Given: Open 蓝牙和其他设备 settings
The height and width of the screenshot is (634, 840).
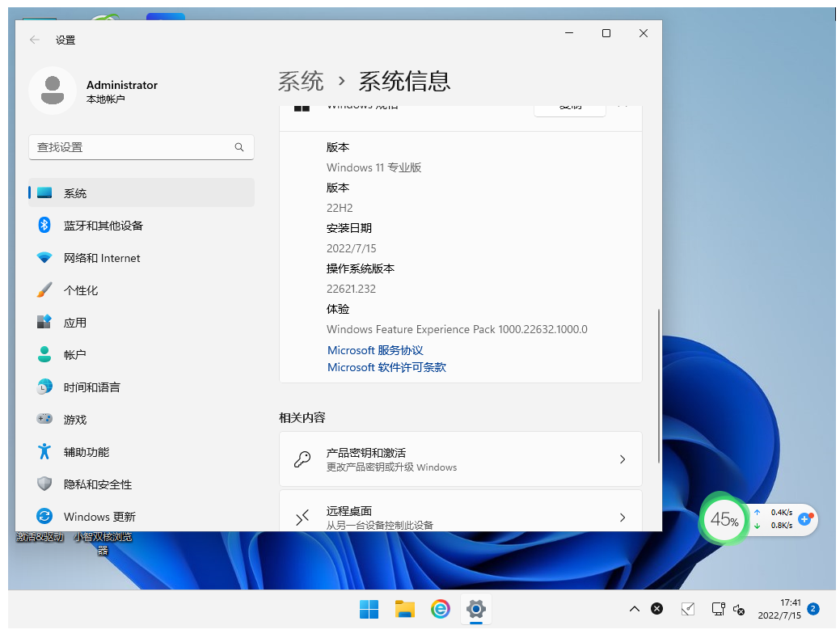Looking at the screenshot, I should click(141, 226).
